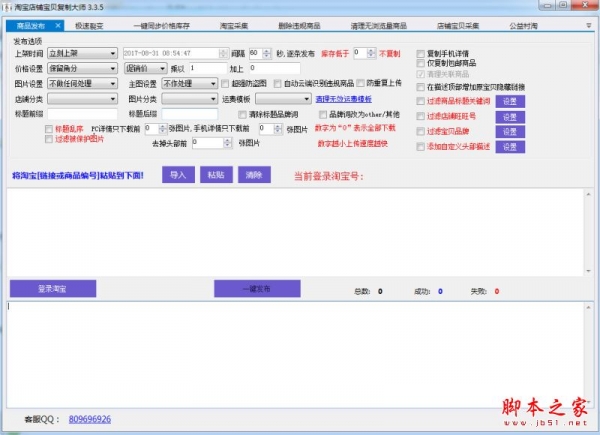Viewport: 600px width, 435px height.
Task: Open the 清理无效运费模板 link
Action: (x=344, y=99)
